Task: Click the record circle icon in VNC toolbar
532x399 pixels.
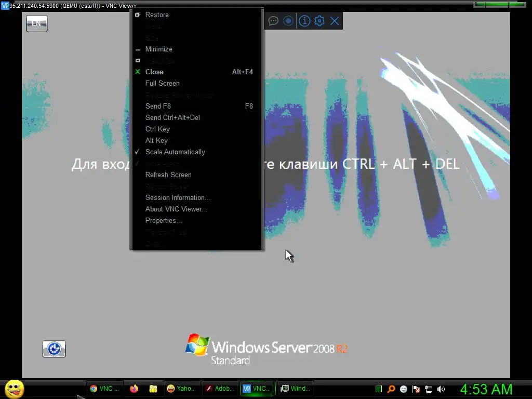Action: [288, 21]
